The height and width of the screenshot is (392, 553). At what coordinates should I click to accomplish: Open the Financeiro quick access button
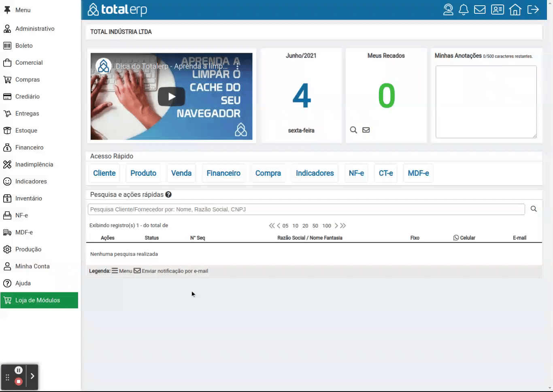[x=223, y=173]
